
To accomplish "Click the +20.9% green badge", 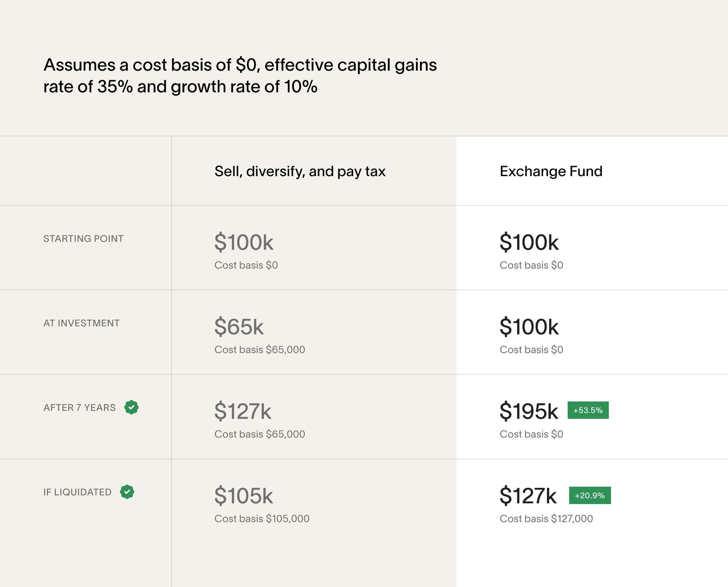I will 590,496.
